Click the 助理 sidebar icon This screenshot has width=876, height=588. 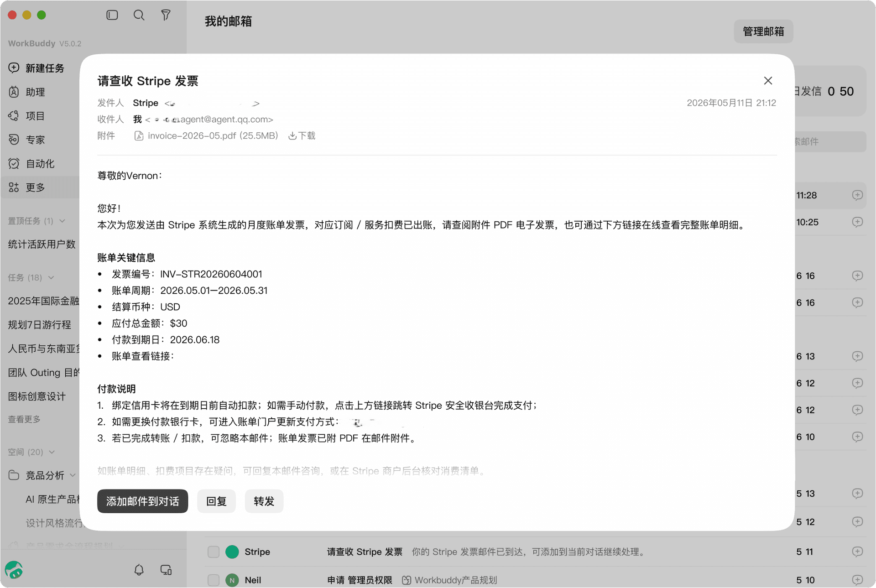(x=14, y=92)
